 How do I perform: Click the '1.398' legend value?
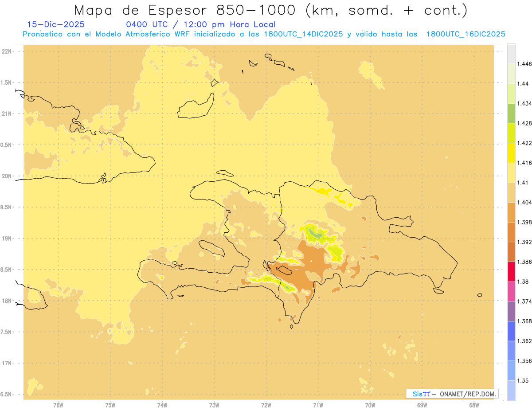[x=524, y=222]
